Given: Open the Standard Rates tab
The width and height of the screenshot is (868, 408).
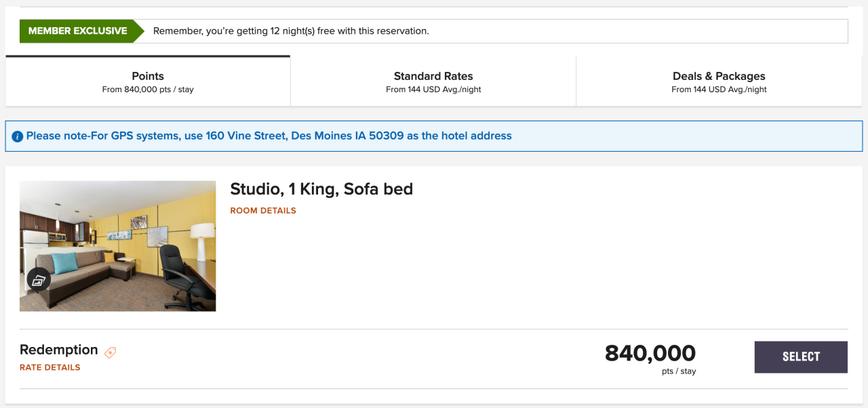Looking at the screenshot, I should (x=433, y=81).
